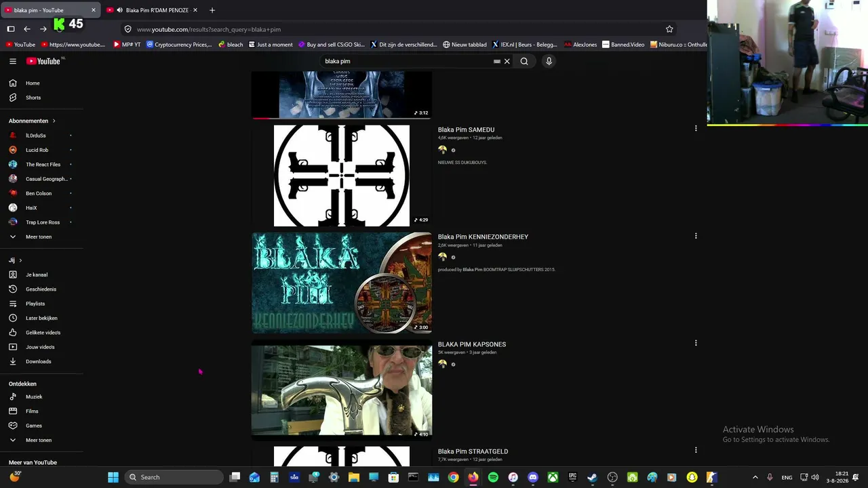The width and height of the screenshot is (868, 488).
Task: Expand the 'Jij' section chevron
Action: tap(20, 260)
